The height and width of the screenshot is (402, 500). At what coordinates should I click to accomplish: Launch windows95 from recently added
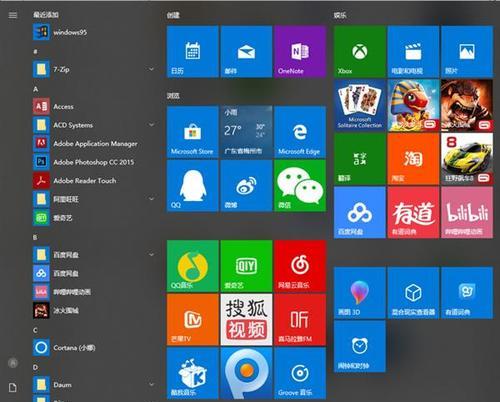pos(93,32)
